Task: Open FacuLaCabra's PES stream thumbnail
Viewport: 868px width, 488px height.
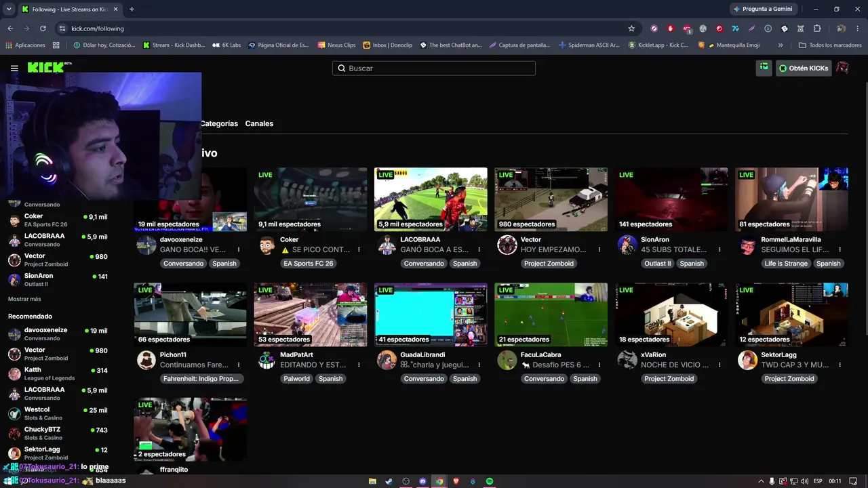Action: point(551,314)
